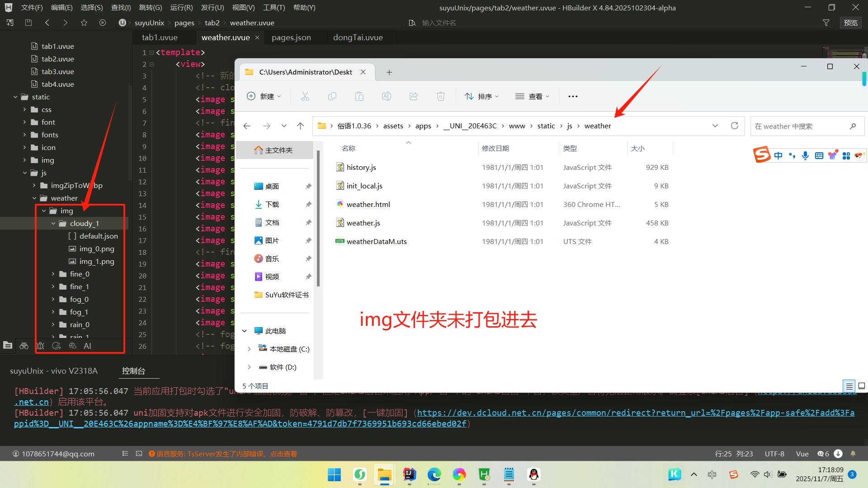Toggle the large icons view in Explorer
The image size is (868, 488).
(862, 386)
